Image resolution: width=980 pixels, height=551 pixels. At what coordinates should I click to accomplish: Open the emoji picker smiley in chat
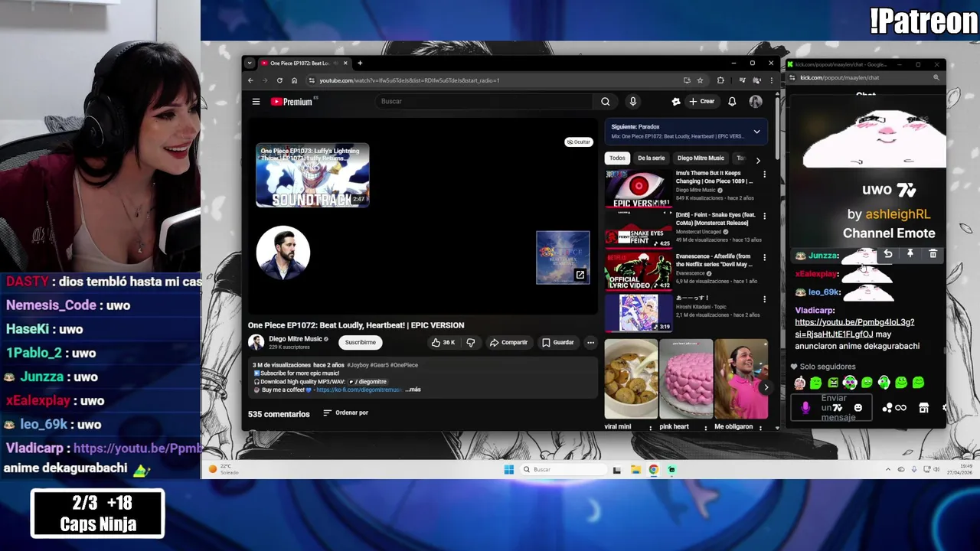click(857, 408)
